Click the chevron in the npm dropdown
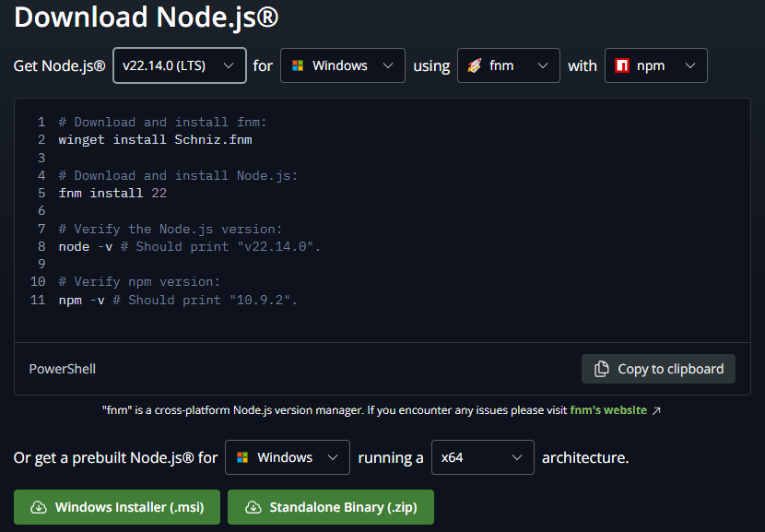This screenshot has width=765, height=532. pyautogui.click(x=689, y=65)
